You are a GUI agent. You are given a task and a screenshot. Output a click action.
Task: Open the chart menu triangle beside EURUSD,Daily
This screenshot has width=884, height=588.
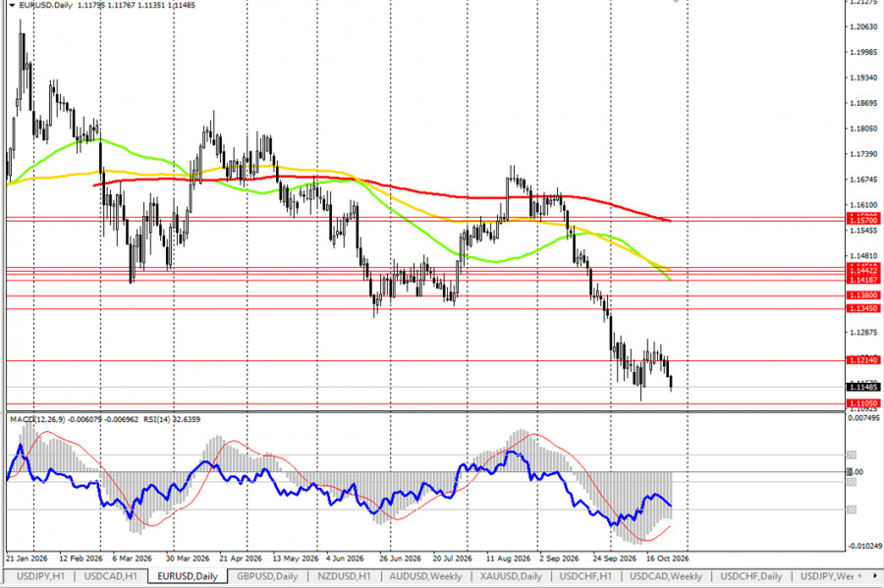[x=12, y=5]
